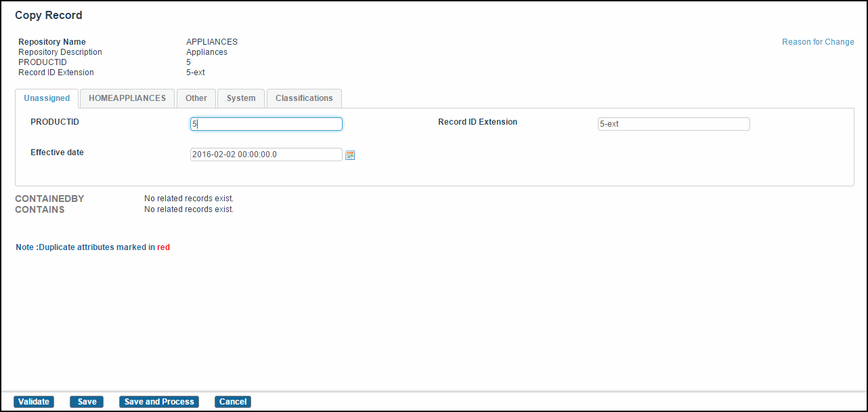Screen dimensions: 868x412
Task: Cancel the copy record operation
Action: pos(233,402)
